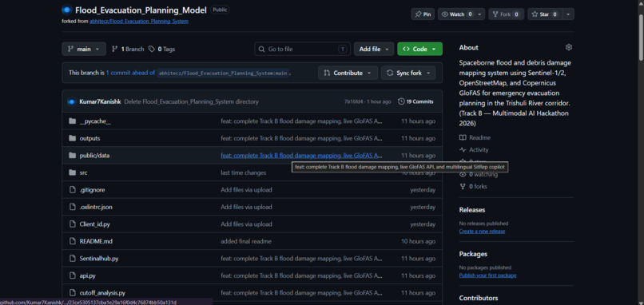Image resolution: width=644 pixels, height=305 pixels.
Task: Open the forked-from abhitecz repository link
Action: coord(139,21)
